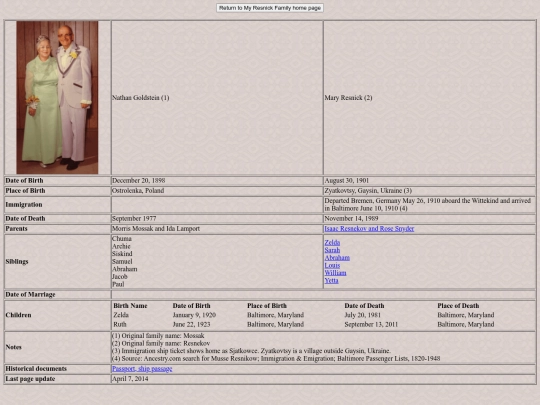
Task: Select the name Mary Resnick (2)
Action: (348, 98)
